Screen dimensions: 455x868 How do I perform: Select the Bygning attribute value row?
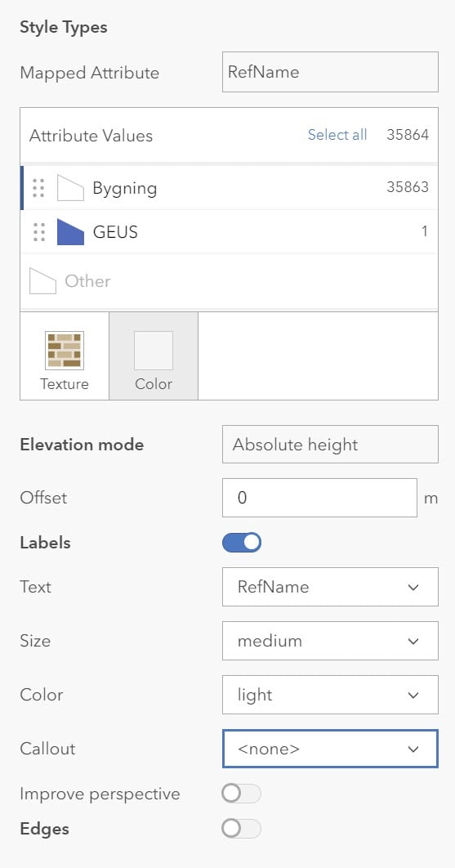coord(230,188)
